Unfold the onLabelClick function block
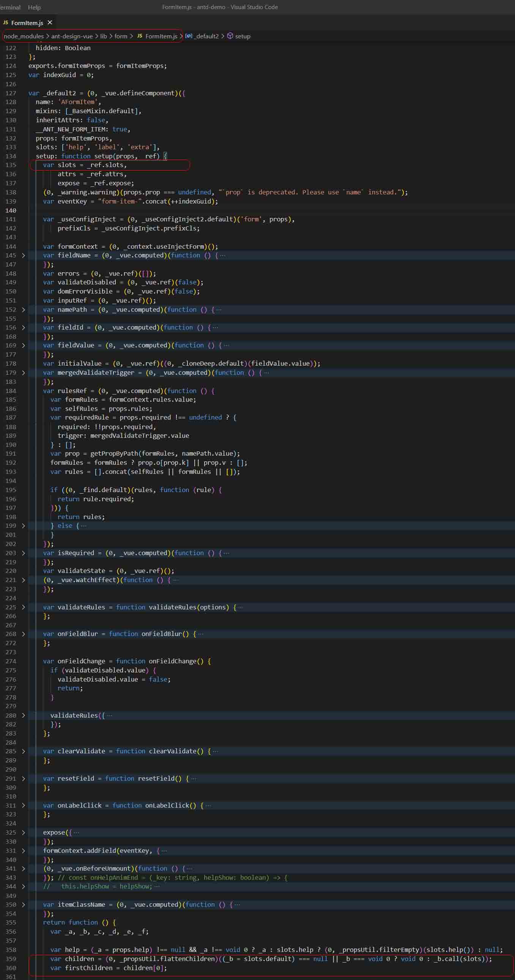This screenshot has width=515, height=980. (x=23, y=805)
